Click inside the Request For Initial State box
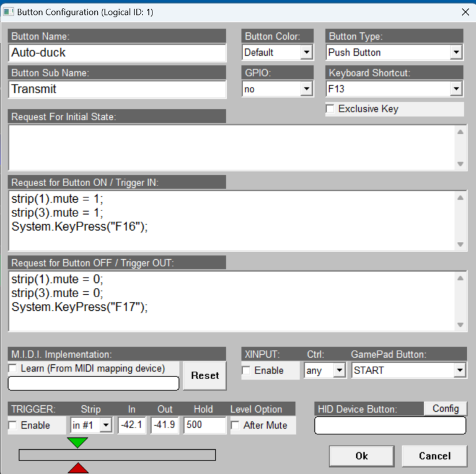The width and height of the screenshot is (476, 474). [232, 148]
